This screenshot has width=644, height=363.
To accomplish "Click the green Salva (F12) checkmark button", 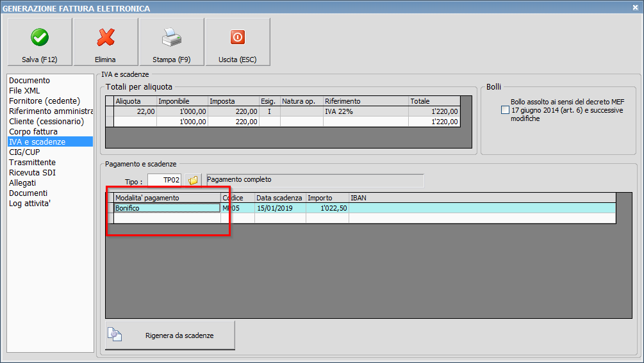I will point(40,42).
